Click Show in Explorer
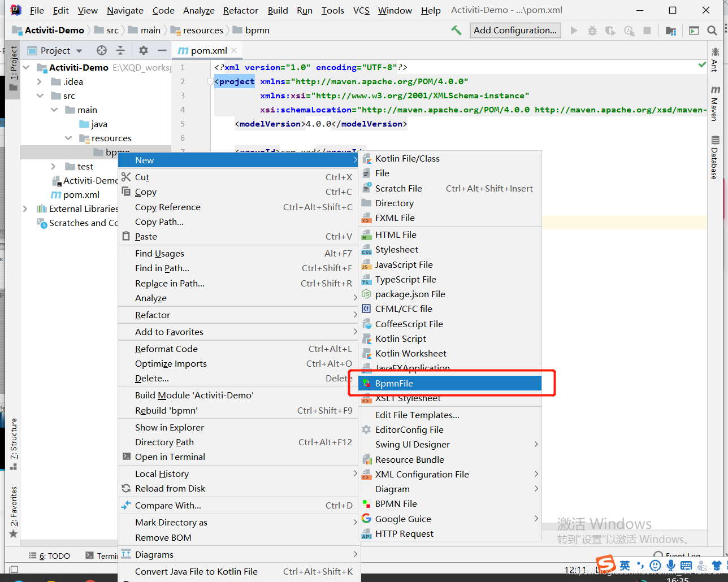Viewport: 728px width, 582px height. (x=238, y=427)
